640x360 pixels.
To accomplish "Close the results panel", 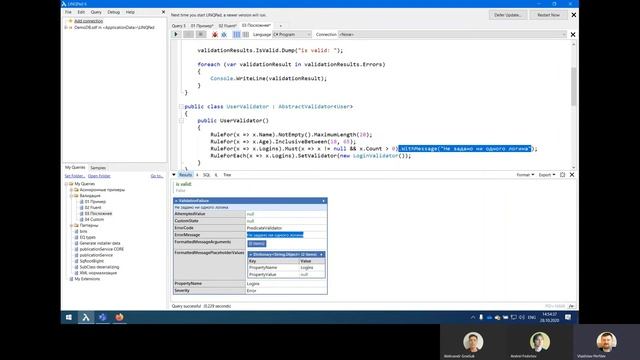I will 572,175.
